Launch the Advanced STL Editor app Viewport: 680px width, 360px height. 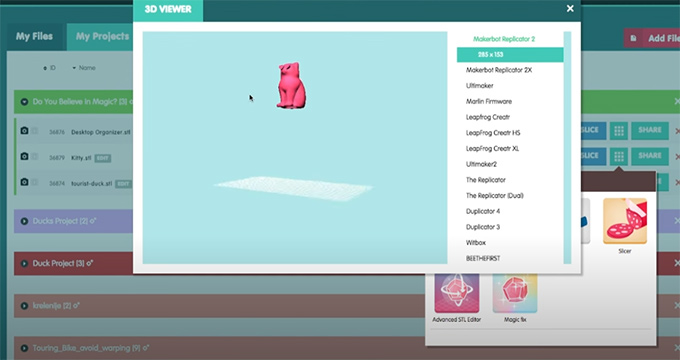tap(457, 292)
